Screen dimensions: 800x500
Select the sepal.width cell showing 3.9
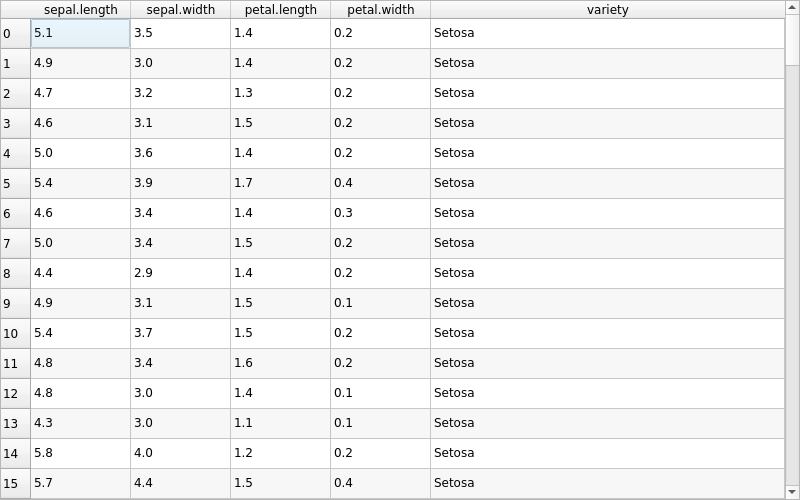pos(180,183)
